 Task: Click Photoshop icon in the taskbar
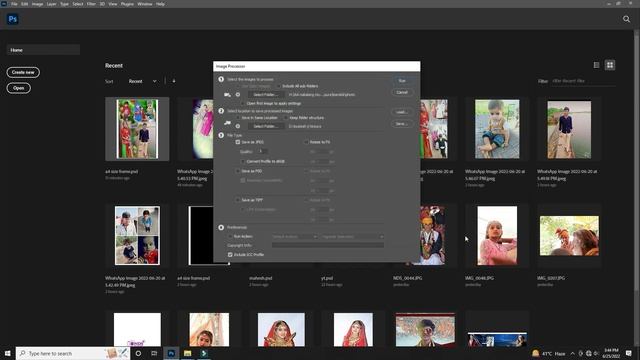click(171, 353)
